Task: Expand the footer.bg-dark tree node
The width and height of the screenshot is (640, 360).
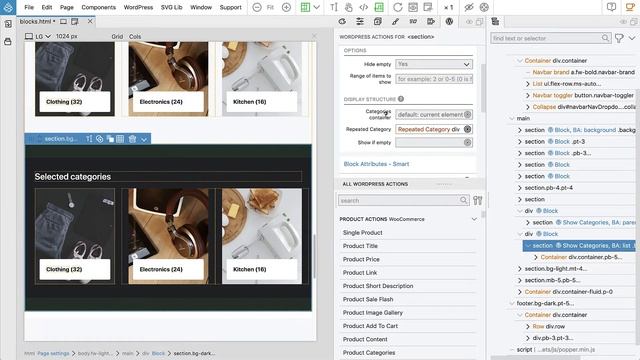Action: (512, 303)
